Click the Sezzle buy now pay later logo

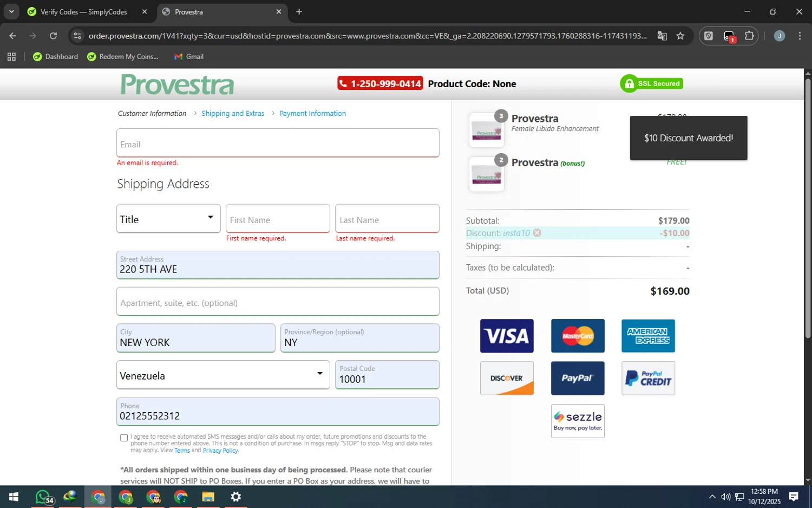578,421
